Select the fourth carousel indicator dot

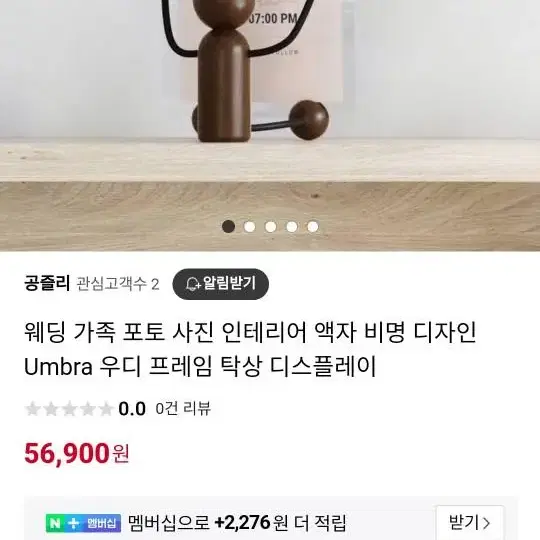click(x=292, y=227)
